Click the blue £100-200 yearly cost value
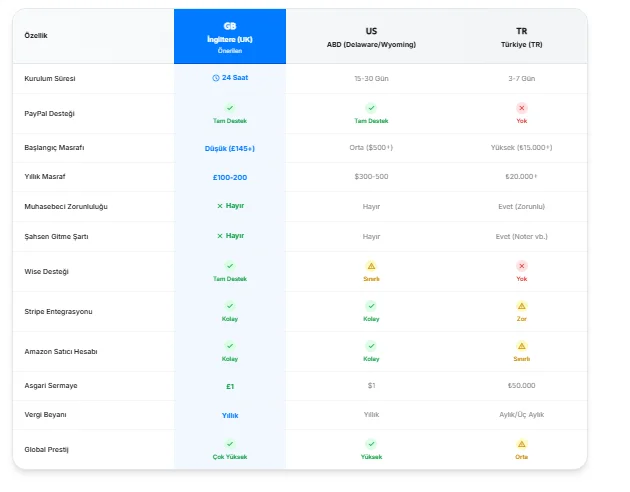The height and width of the screenshot is (492, 630). click(230, 178)
